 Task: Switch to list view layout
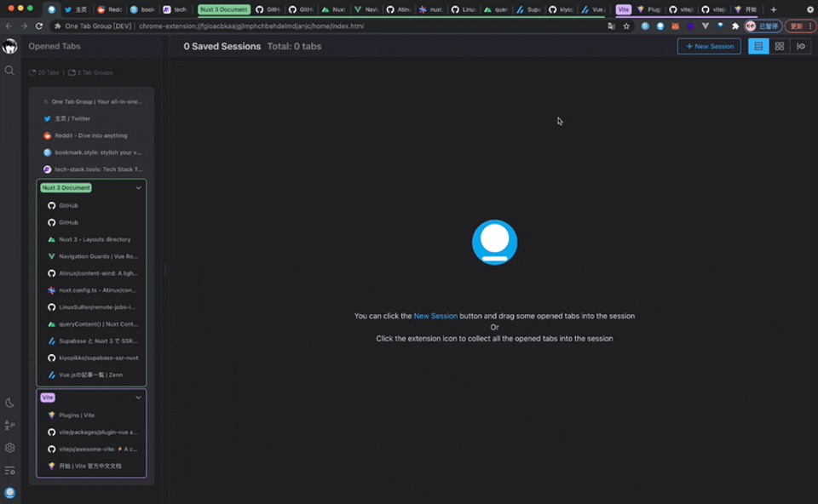pos(758,46)
